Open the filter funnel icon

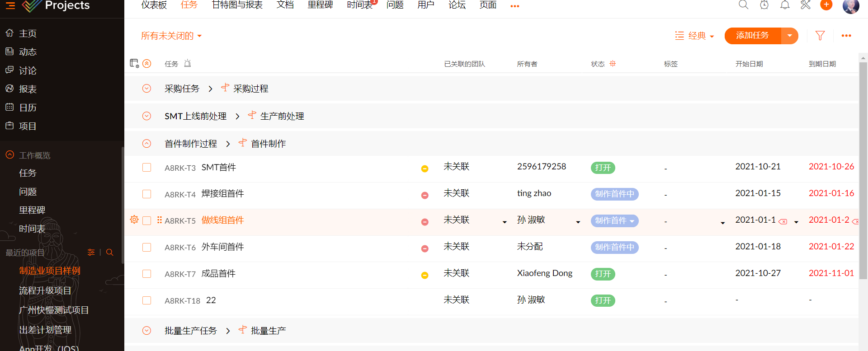click(x=820, y=36)
